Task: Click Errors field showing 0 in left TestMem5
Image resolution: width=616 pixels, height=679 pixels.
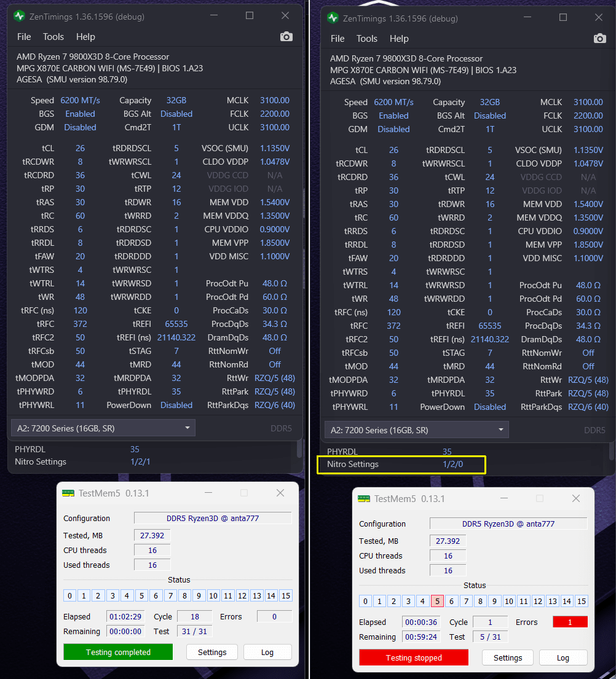Action: (274, 616)
